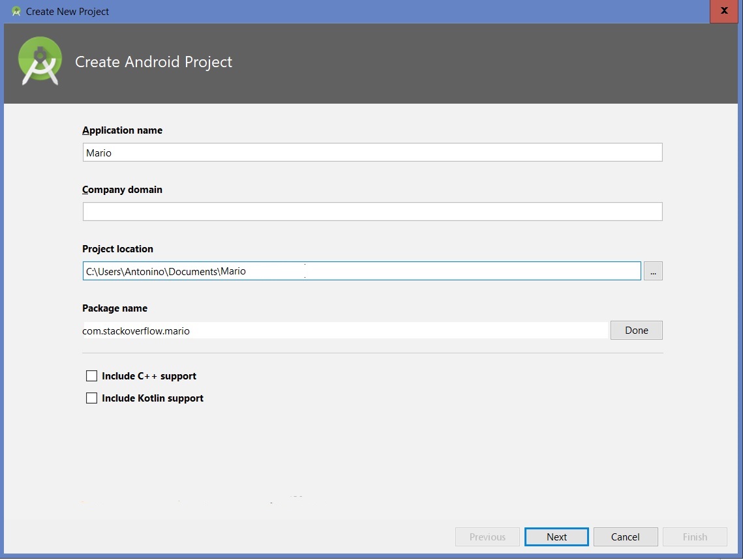Screen dimensions: 743x560
Task: Close the Create New Project window
Action: coord(724,11)
